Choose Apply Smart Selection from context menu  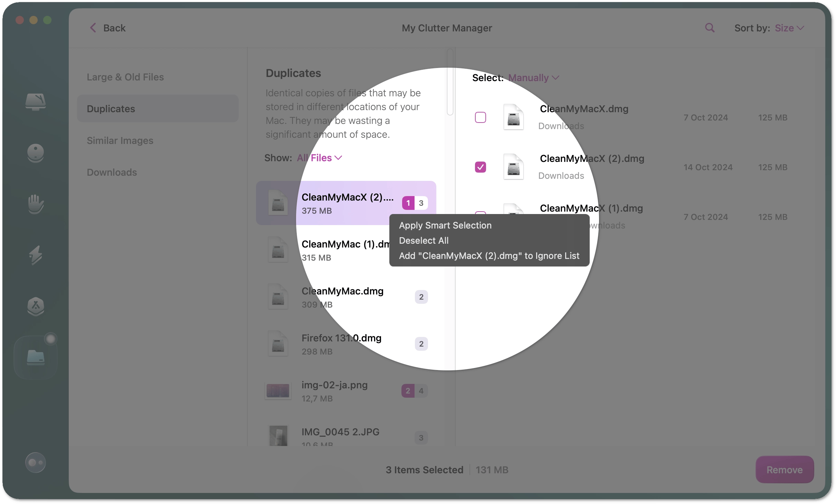click(445, 225)
